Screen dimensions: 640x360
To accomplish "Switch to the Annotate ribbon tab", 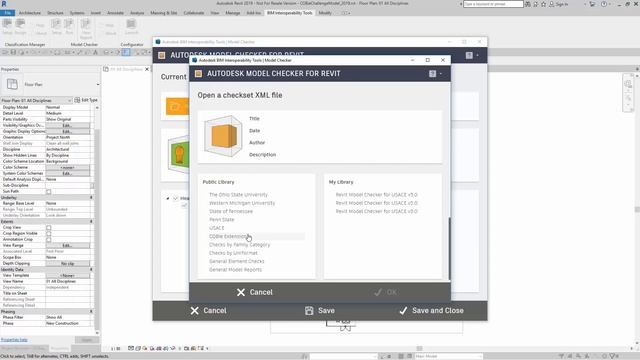I will coord(115,13).
